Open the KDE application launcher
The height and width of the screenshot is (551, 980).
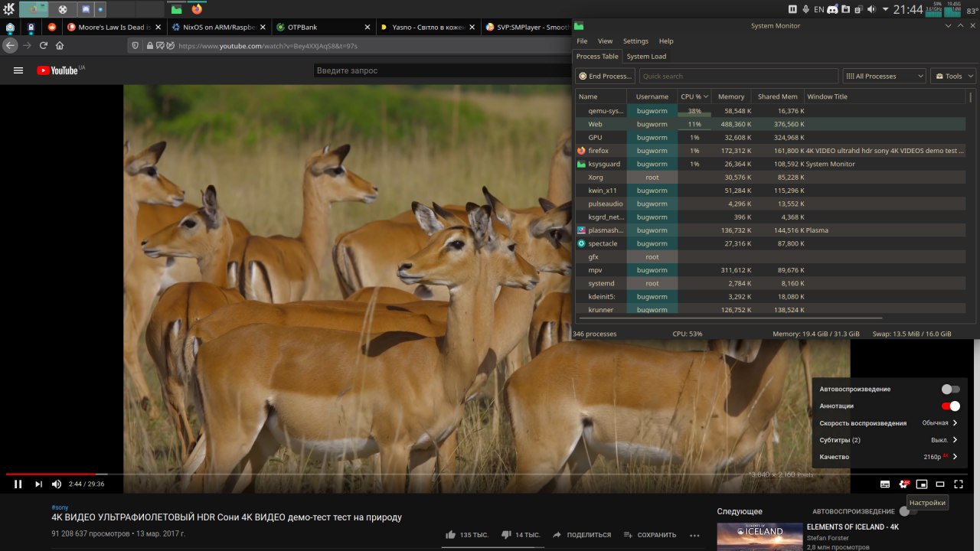coord(8,9)
